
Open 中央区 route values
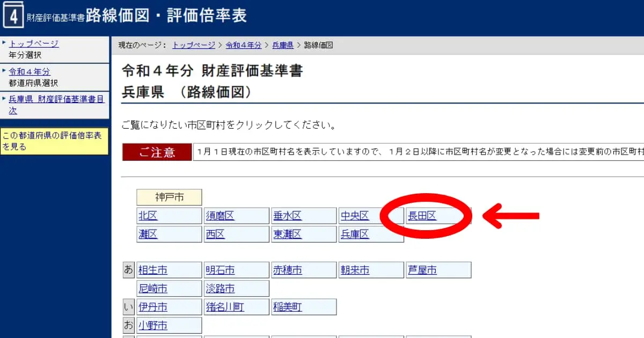(356, 215)
